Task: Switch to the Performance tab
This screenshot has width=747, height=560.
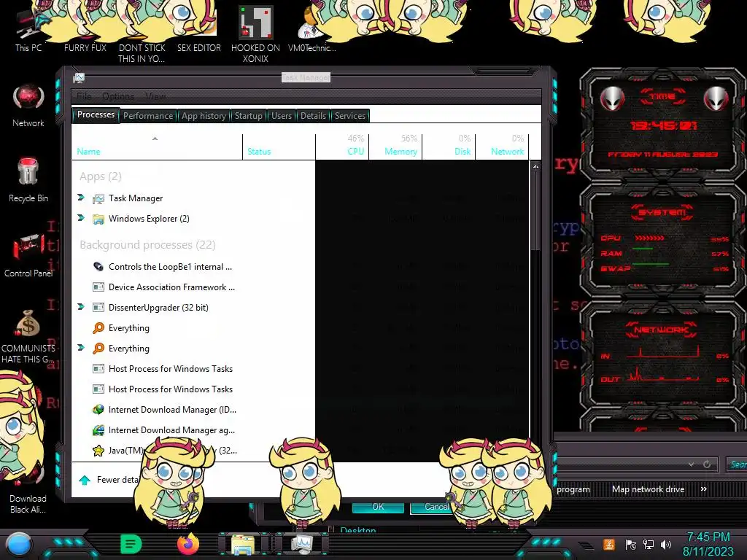Action: [148, 116]
